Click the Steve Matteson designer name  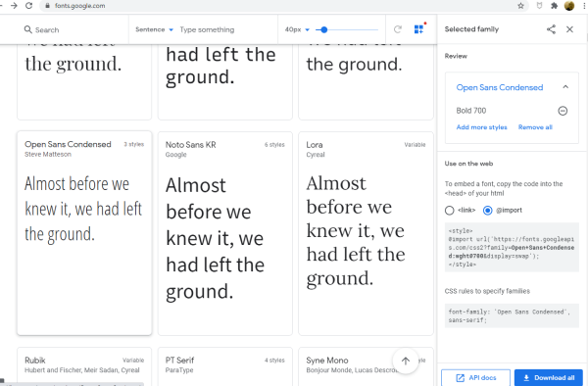[48, 155]
